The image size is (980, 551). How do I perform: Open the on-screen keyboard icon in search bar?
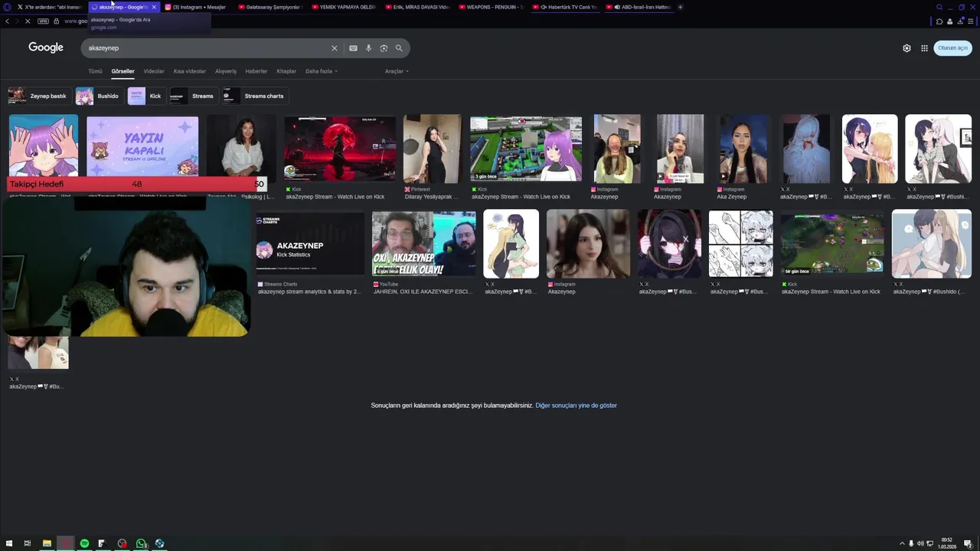[353, 48]
